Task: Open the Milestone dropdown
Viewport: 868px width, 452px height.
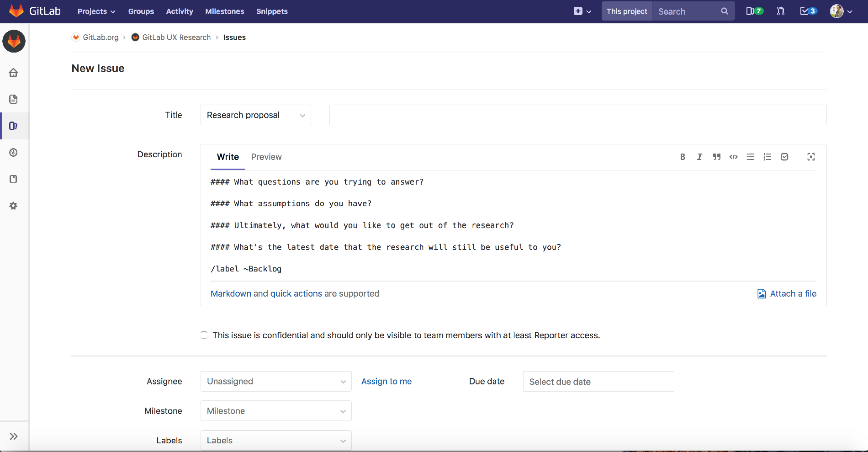Action: click(275, 411)
